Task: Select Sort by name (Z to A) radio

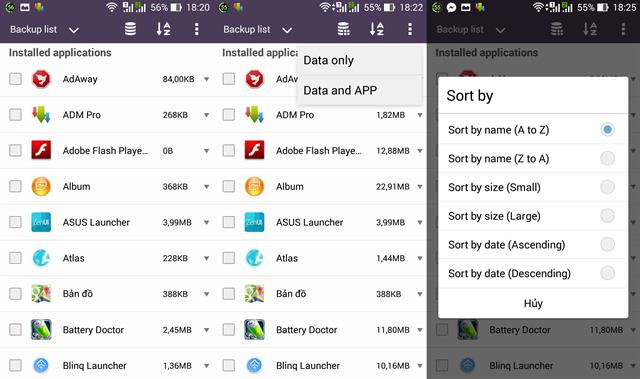Action: [607, 158]
